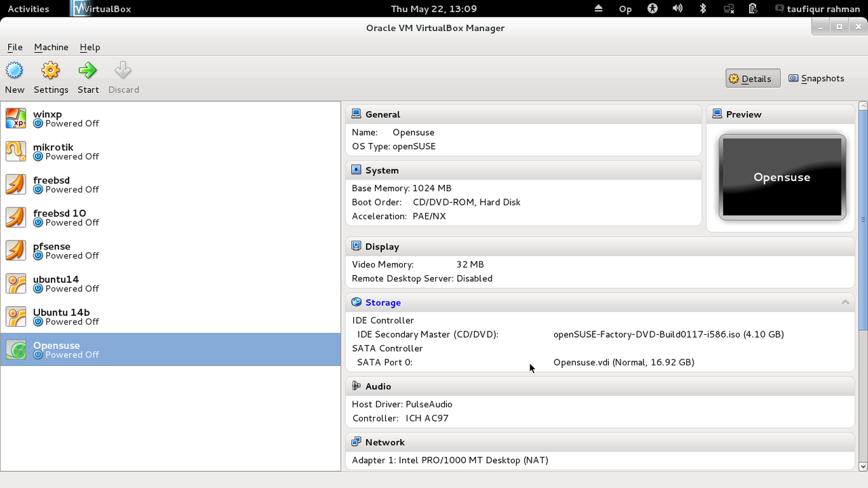The image size is (868, 488).
Task: Click the Audio section speaker icon
Action: pyautogui.click(x=356, y=386)
